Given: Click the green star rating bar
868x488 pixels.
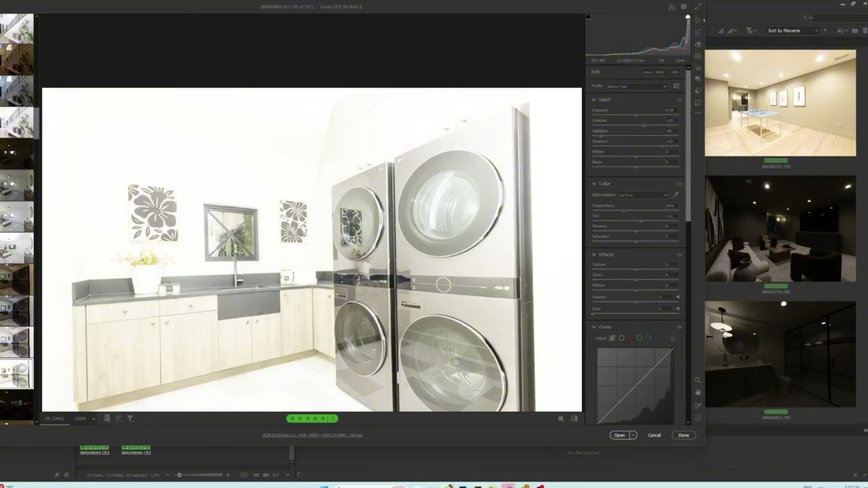Looking at the screenshot, I should point(312,419).
